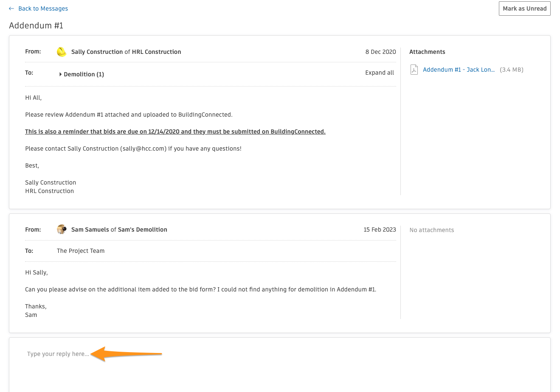Click the PDF icon next to the attachment
Image resolution: width=560 pixels, height=392 pixels.
click(414, 69)
